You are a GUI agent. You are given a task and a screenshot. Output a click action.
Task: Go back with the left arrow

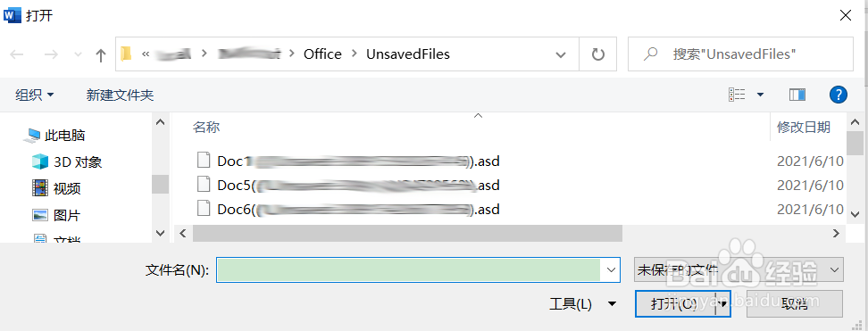[17, 54]
